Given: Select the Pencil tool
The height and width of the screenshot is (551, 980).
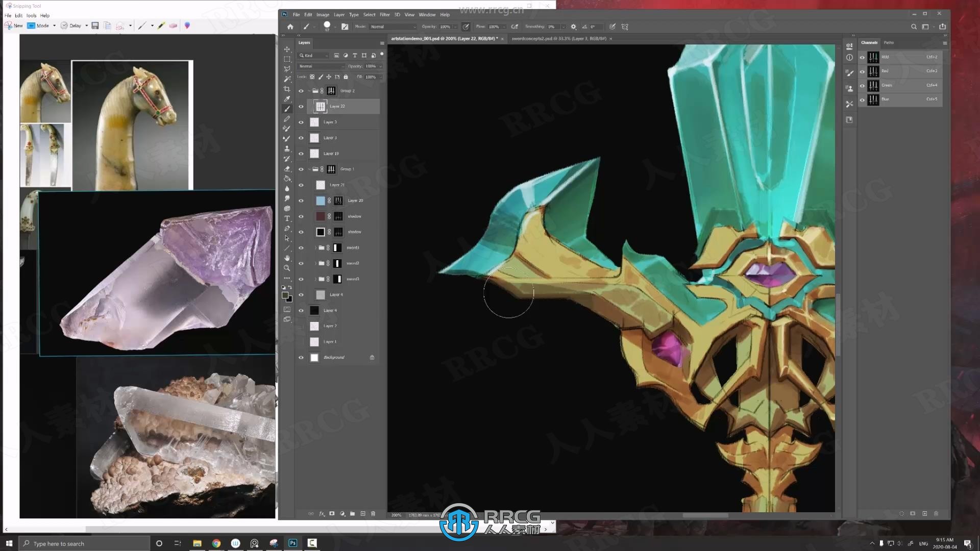Looking at the screenshot, I should [287, 119].
